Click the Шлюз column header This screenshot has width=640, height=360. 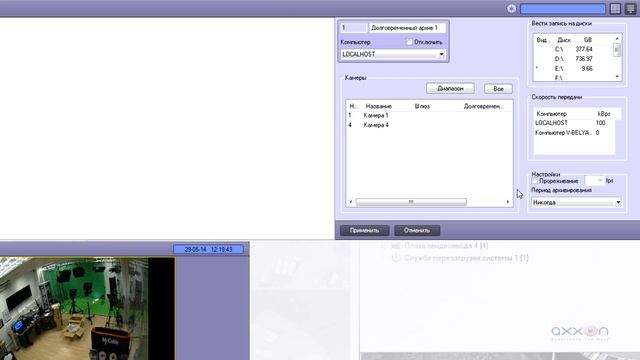(422, 106)
